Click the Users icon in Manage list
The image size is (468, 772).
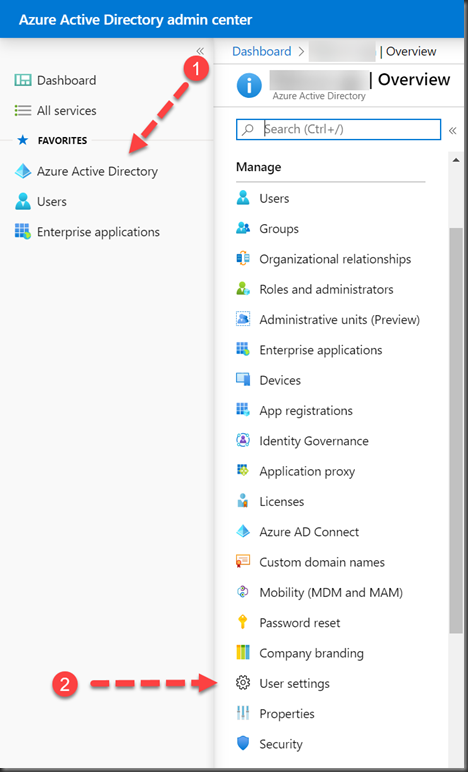pyautogui.click(x=243, y=198)
